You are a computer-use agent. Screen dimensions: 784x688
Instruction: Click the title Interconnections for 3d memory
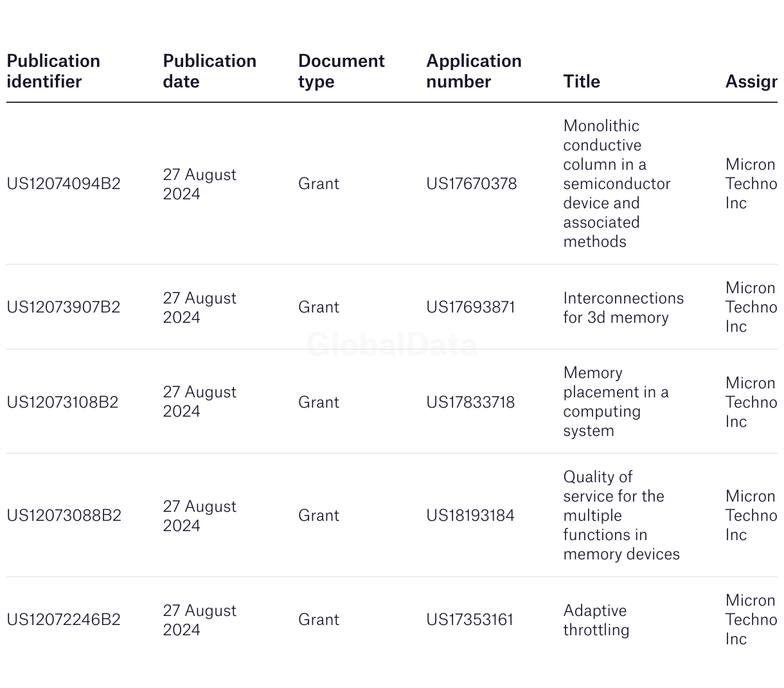pyautogui.click(x=623, y=308)
